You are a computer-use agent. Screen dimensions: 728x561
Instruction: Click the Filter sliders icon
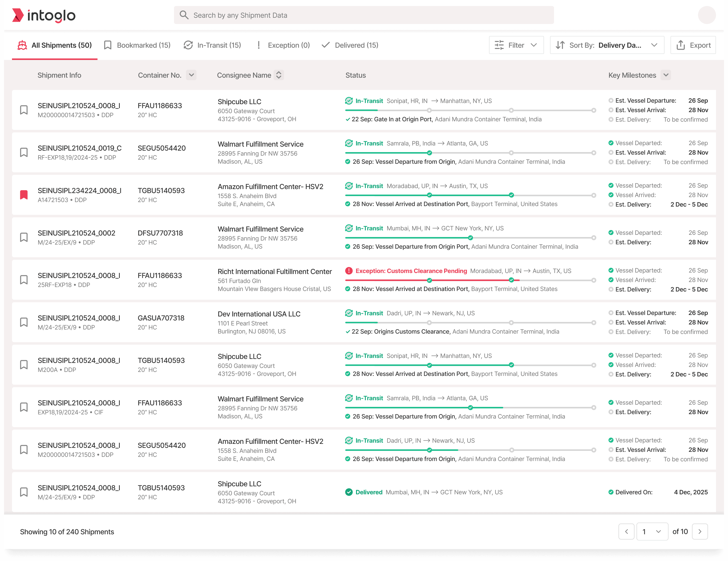(x=499, y=45)
